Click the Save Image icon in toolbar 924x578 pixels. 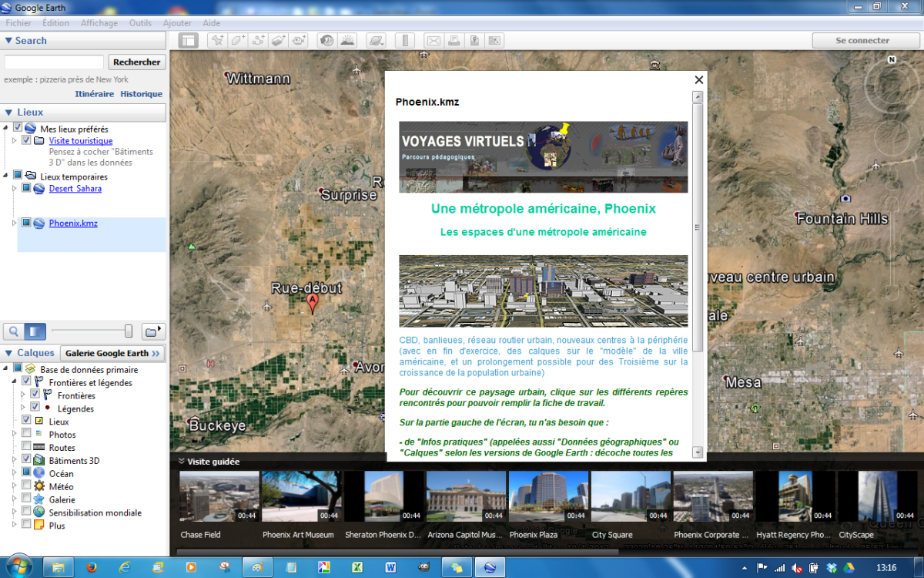(474, 40)
